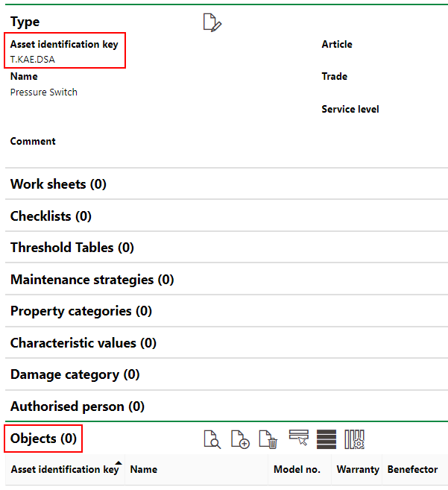Collapse the Objects (0) section header
Image resolution: width=448 pixels, height=490 pixels.
[x=43, y=439]
